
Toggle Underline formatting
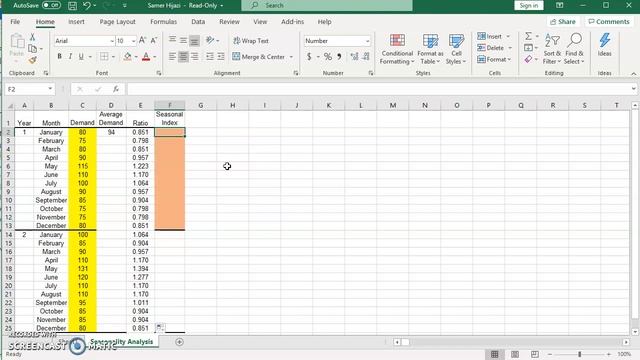(81, 56)
